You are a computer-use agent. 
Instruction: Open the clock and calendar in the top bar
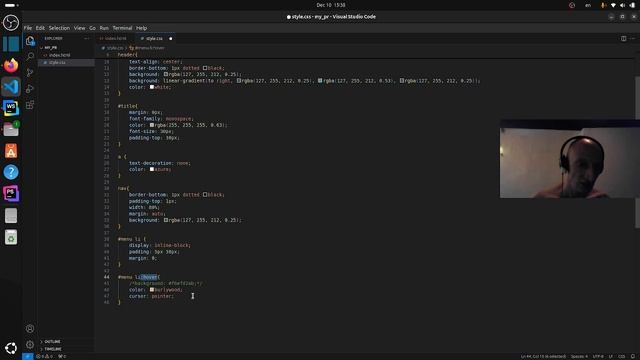point(331,5)
